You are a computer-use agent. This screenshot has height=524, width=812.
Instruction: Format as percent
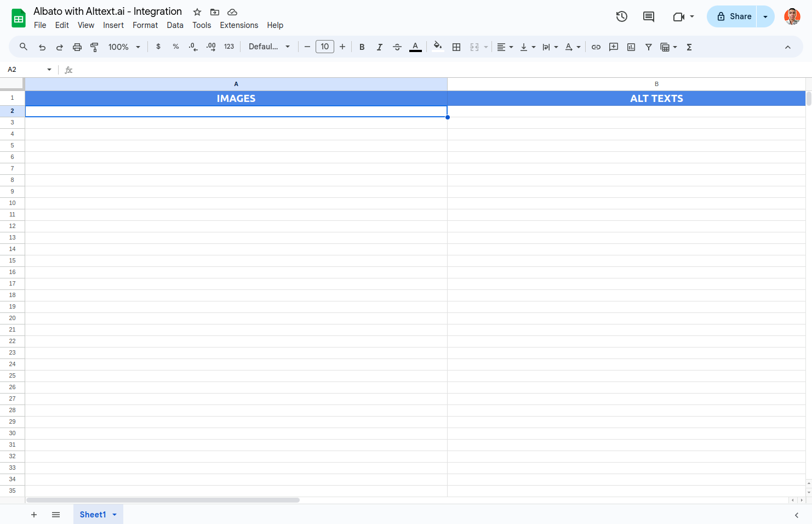(x=176, y=47)
